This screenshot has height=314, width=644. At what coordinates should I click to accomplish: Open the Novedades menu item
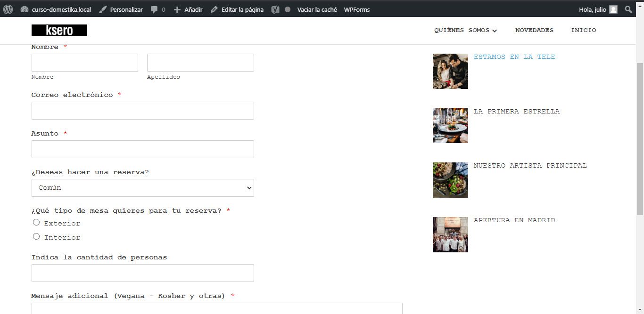tap(534, 30)
